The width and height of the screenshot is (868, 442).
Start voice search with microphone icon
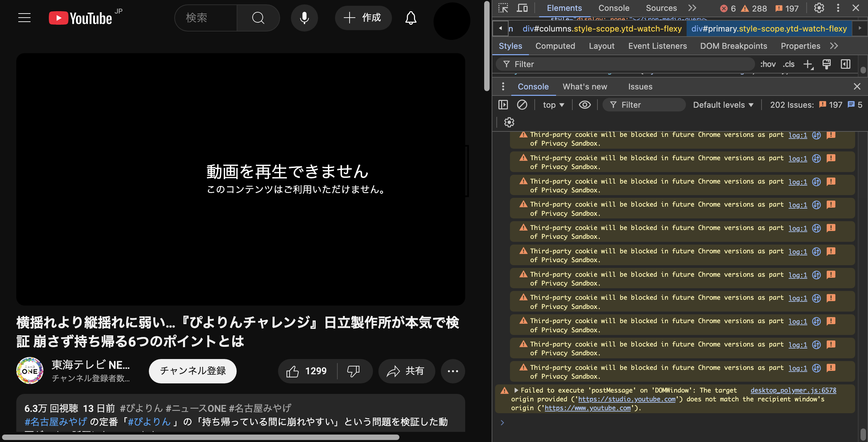(x=304, y=18)
